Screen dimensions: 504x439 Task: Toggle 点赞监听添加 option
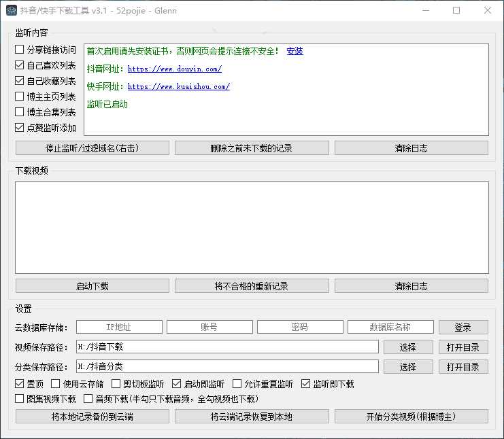[20, 128]
